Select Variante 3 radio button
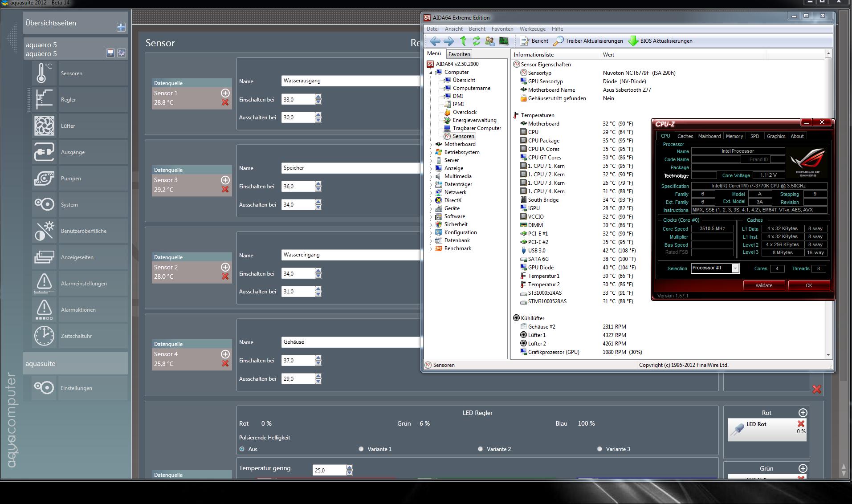Image resolution: width=852 pixels, height=504 pixels. pyautogui.click(x=599, y=449)
